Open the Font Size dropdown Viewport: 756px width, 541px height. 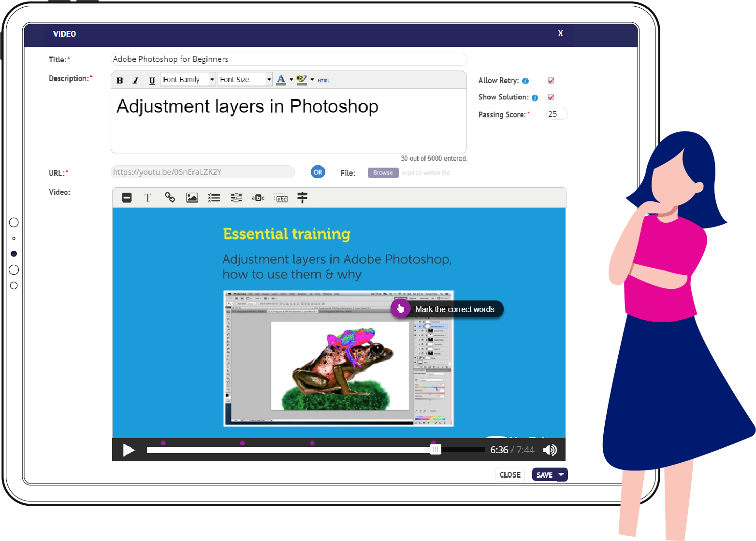coord(245,79)
